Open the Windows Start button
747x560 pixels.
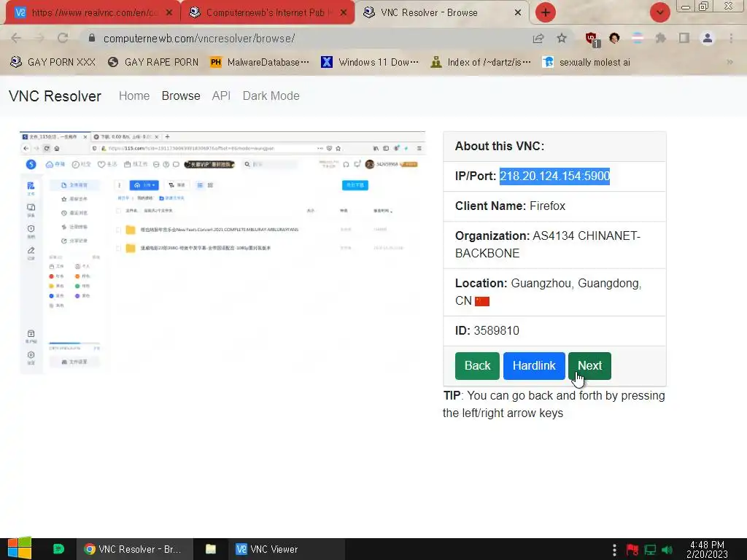click(x=20, y=549)
